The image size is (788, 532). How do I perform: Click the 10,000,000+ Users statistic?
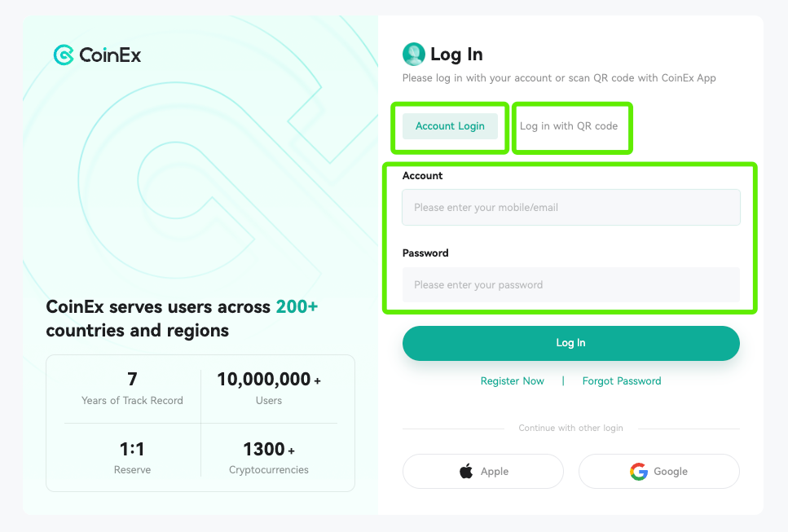coord(268,388)
